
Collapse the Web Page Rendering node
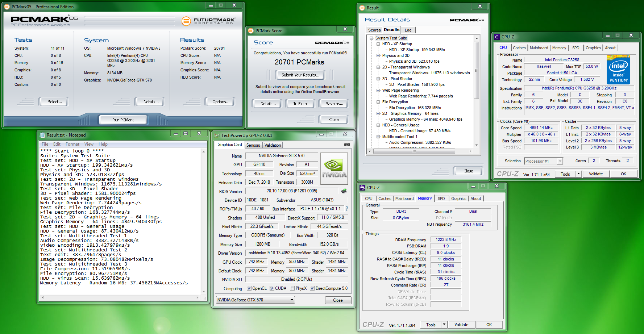(x=378, y=90)
